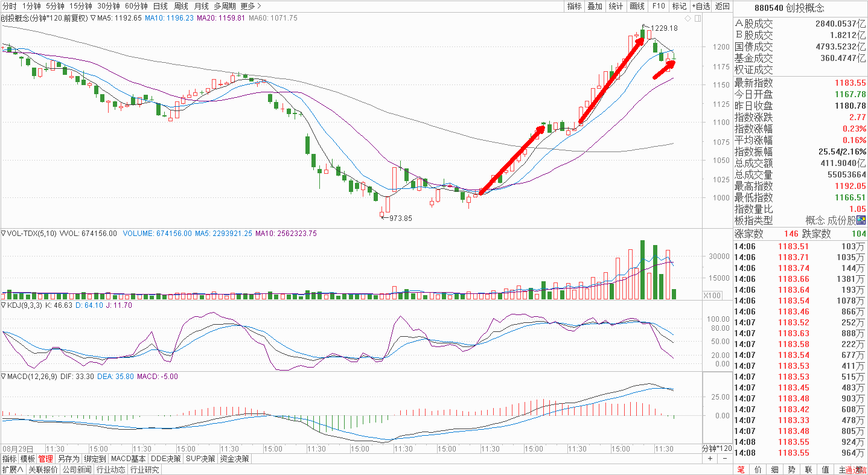Click the 总成交额 value 411.9040亿

point(843,163)
